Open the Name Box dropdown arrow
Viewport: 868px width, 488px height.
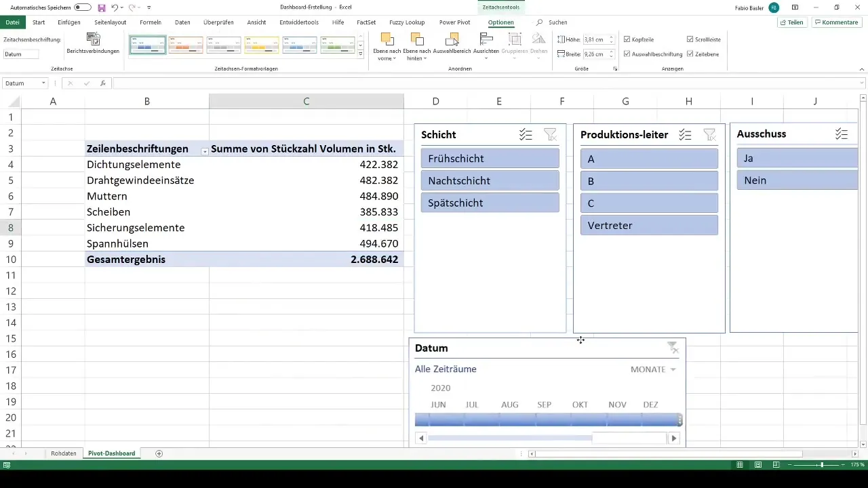tap(43, 83)
